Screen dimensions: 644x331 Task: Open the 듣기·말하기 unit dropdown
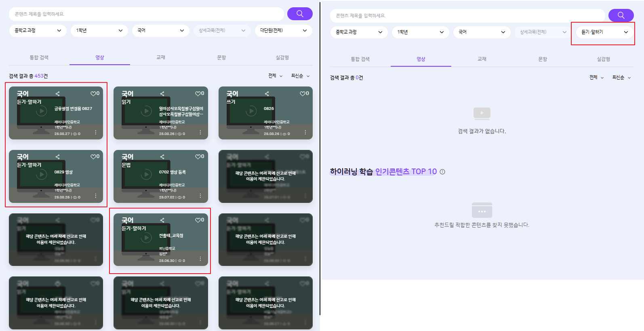pyautogui.click(x=604, y=32)
